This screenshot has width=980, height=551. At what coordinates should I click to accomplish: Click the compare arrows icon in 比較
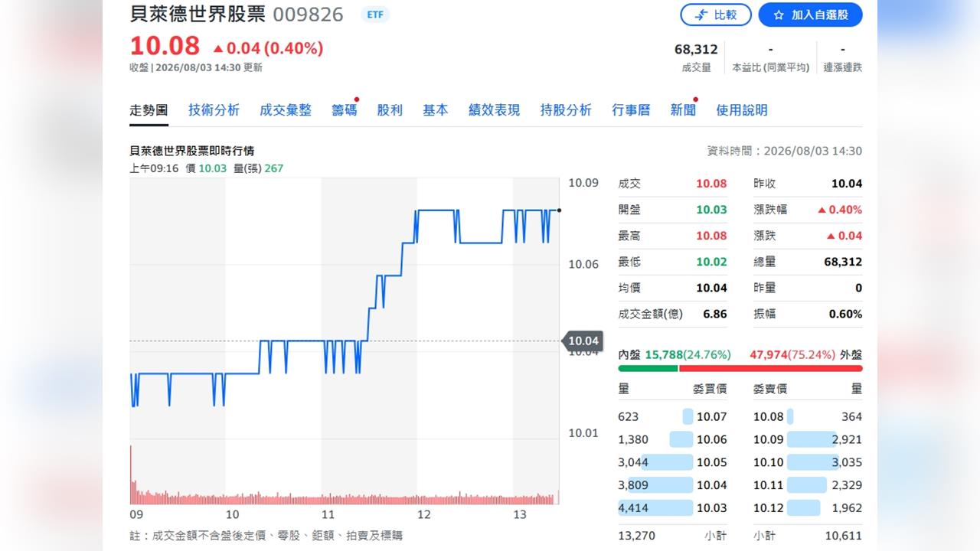(701, 15)
